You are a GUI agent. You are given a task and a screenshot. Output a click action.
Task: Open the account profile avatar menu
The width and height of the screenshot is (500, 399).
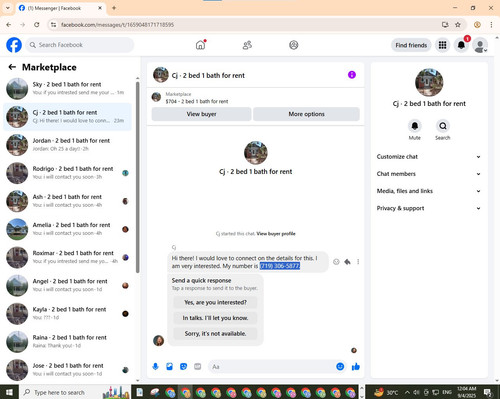click(480, 45)
